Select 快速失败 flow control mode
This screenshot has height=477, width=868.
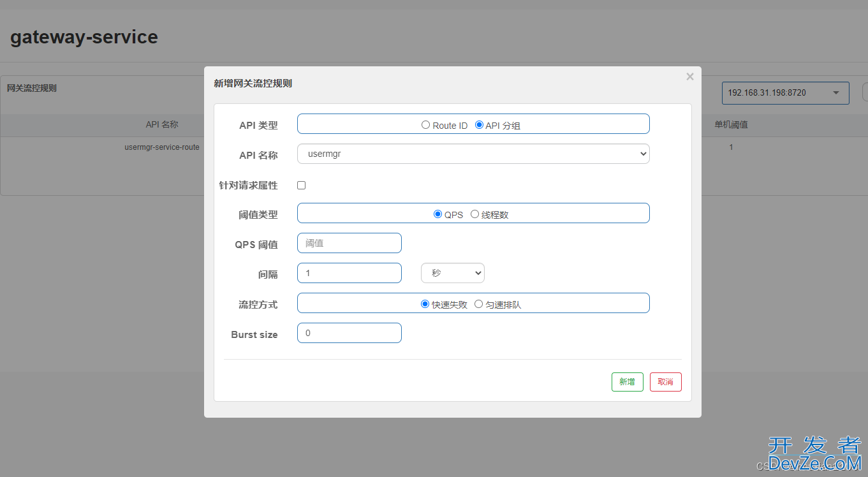click(425, 304)
